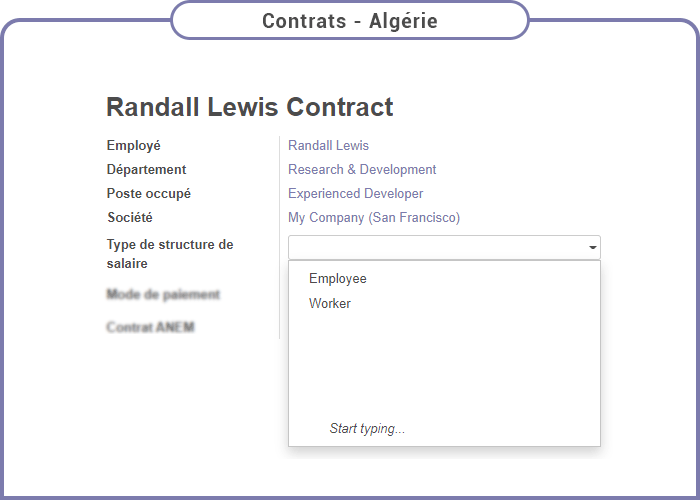The width and height of the screenshot is (700, 500).
Task: Click the vertical separator beside field labels
Action: point(279,238)
